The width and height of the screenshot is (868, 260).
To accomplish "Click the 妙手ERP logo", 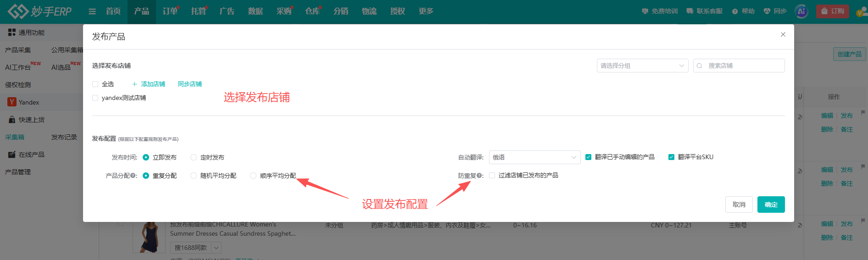I will (x=39, y=11).
